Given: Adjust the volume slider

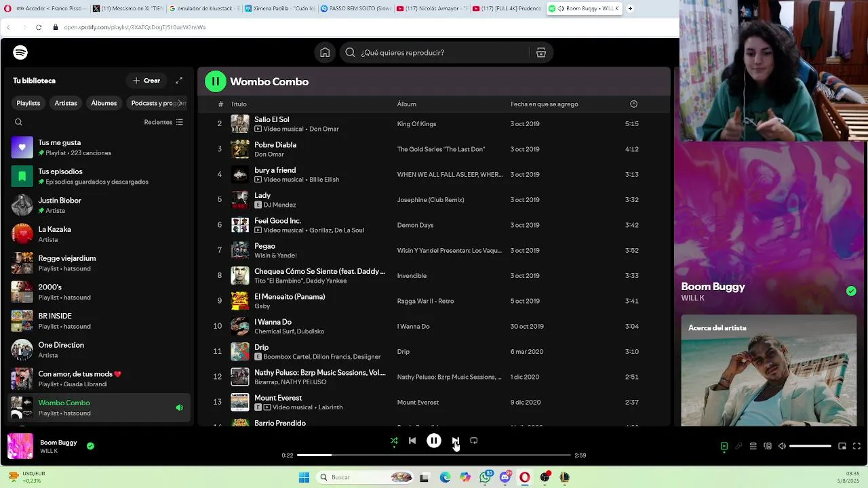Looking at the screenshot, I should click(810, 446).
